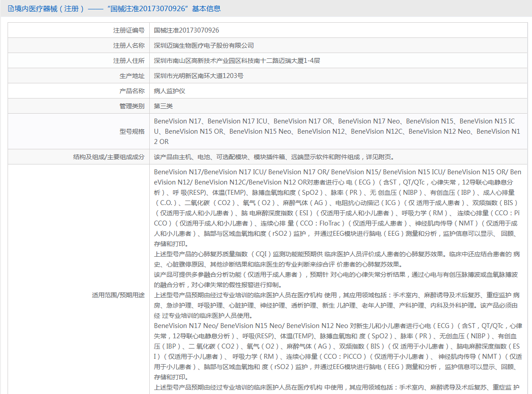Select product name 病人监护仪
Screen dimensions: 532x394
tap(169, 91)
